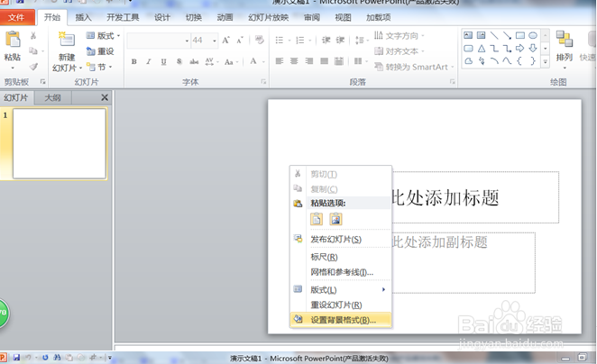Toggle Bold formatting button
This screenshot has width=597, height=364.
[x=134, y=61]
